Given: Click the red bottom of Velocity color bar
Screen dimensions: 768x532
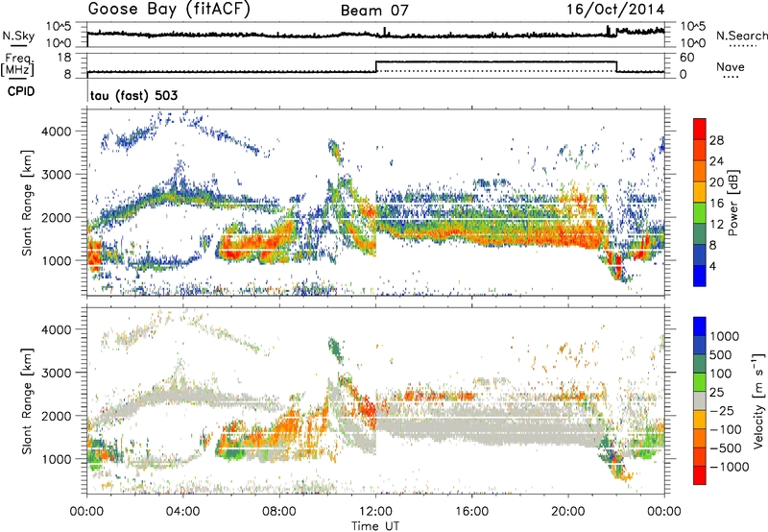Looking at the screenshot, I should point(700,475).
